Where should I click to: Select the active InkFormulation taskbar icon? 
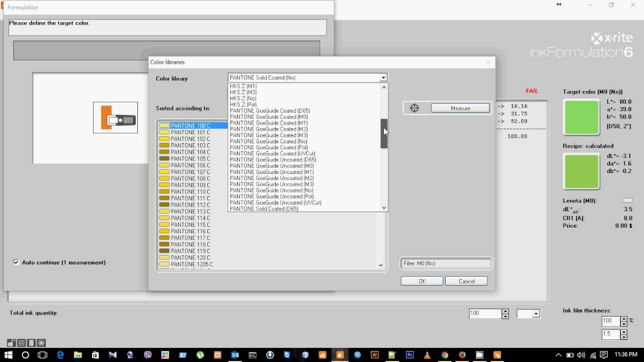pyautogui.click(x=340, y=355)
